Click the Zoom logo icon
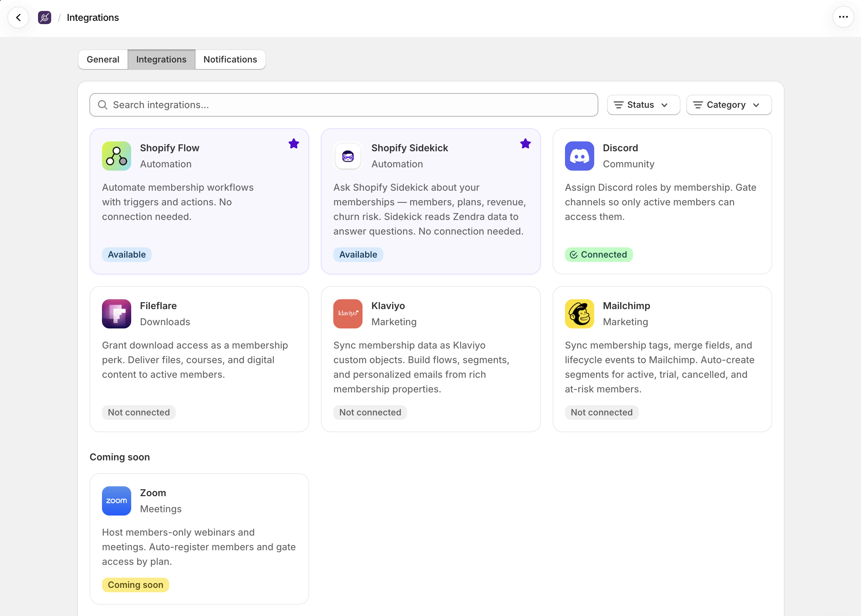 pyautogui.click(x=117, y=501)
